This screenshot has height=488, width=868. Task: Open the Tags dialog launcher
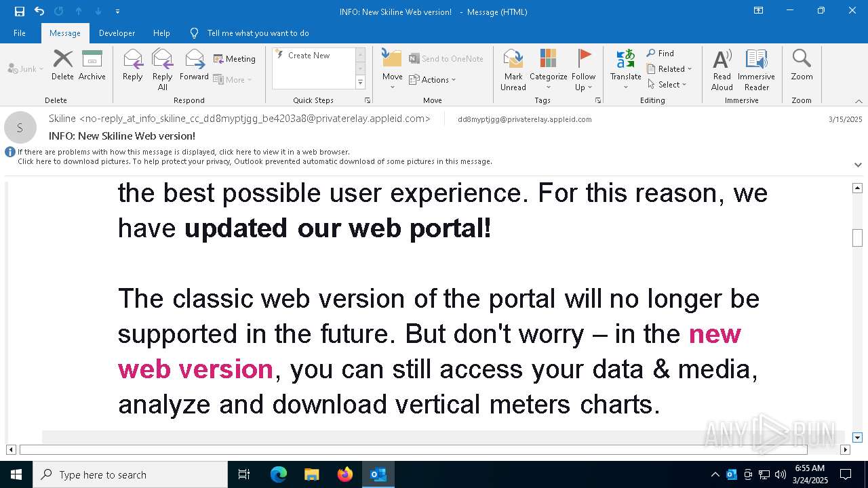598,100
